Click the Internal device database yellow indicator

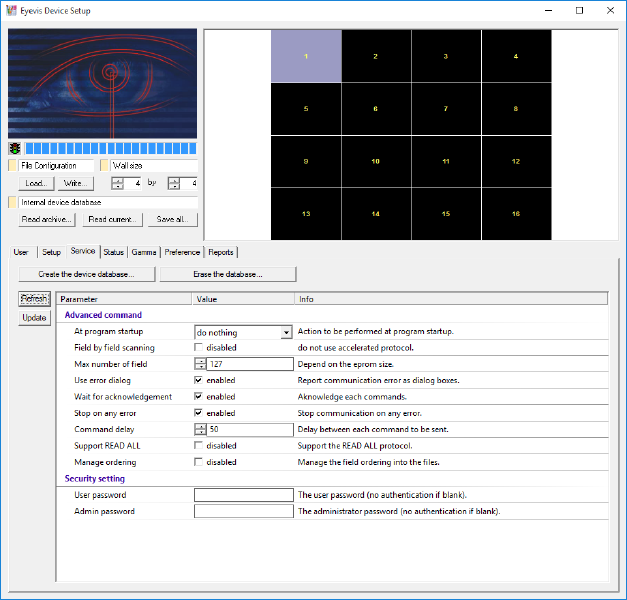click(x=12, y=202)
